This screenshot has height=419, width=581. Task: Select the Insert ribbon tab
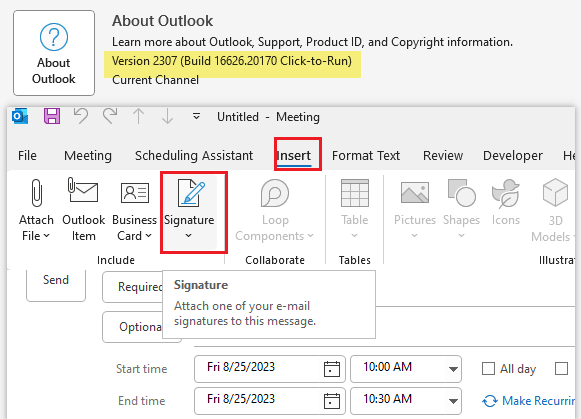294,156
